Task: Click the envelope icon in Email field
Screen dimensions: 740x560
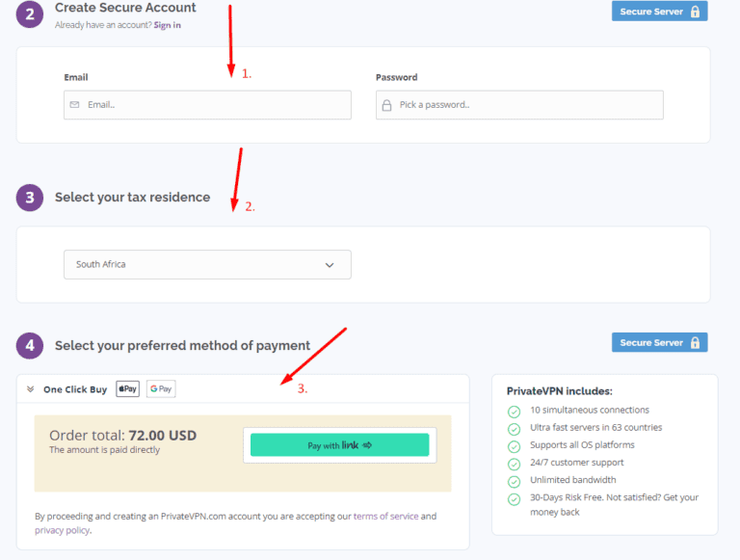Action: [74, 105]
